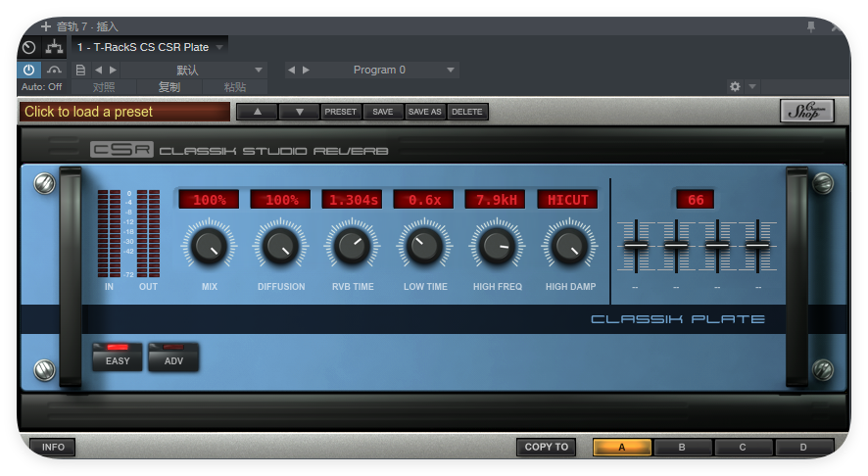Image resolution: width=868 pixels, height=476 pixels.
Task: Click the fourth macro fader handle
Action: pyautogui.click(x=757, y=245)
